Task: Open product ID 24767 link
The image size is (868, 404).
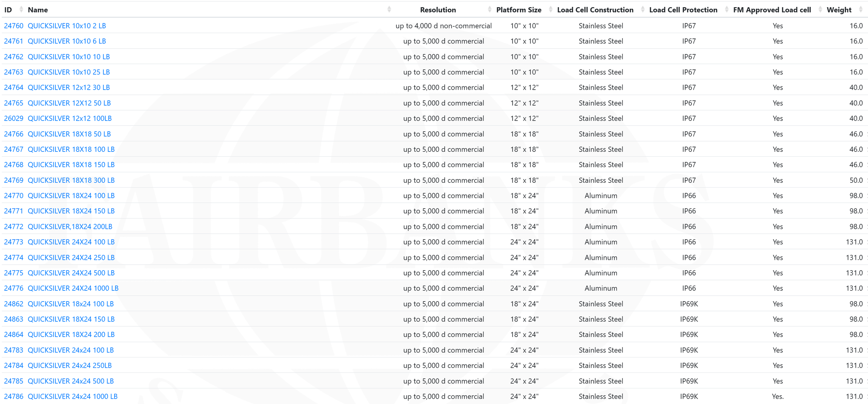Action: [14, 149]
